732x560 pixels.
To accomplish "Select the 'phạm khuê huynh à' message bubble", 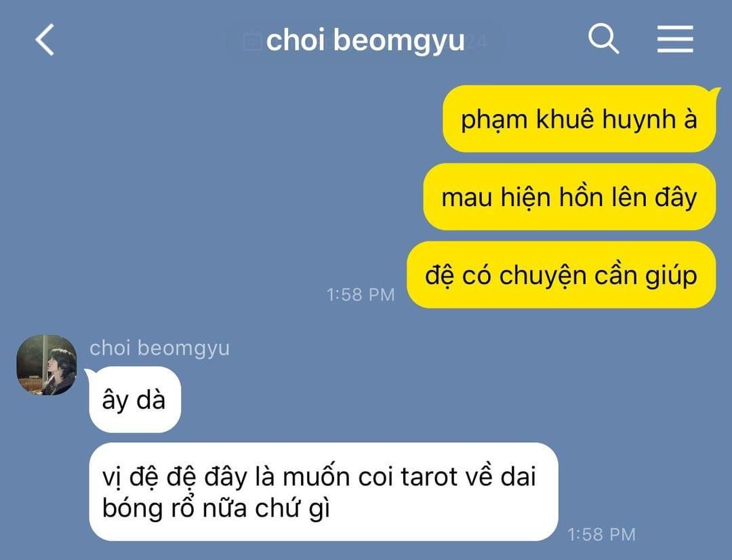I will click(x=579, y=119).
